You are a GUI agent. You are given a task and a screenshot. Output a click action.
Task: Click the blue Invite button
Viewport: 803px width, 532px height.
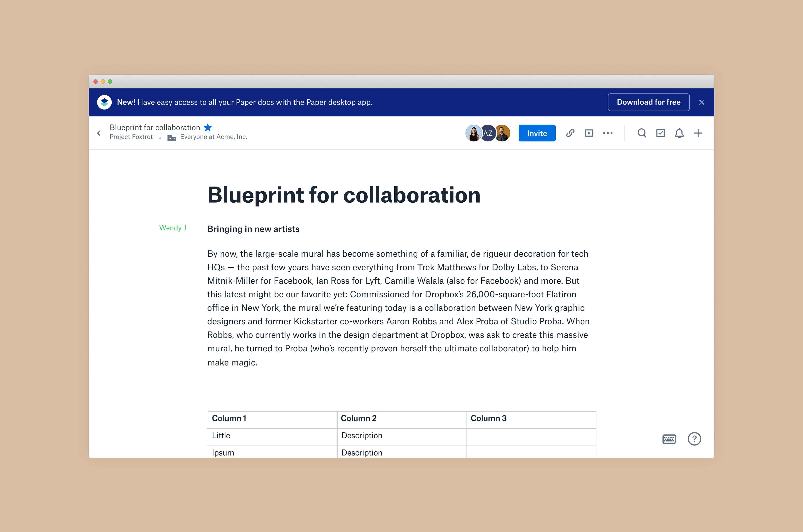click(537, 133)
